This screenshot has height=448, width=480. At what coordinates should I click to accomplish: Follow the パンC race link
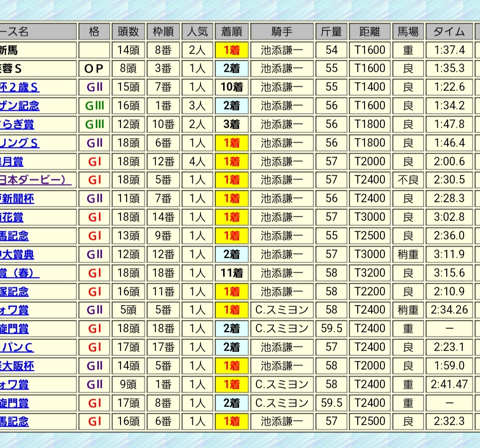point(17,347)
